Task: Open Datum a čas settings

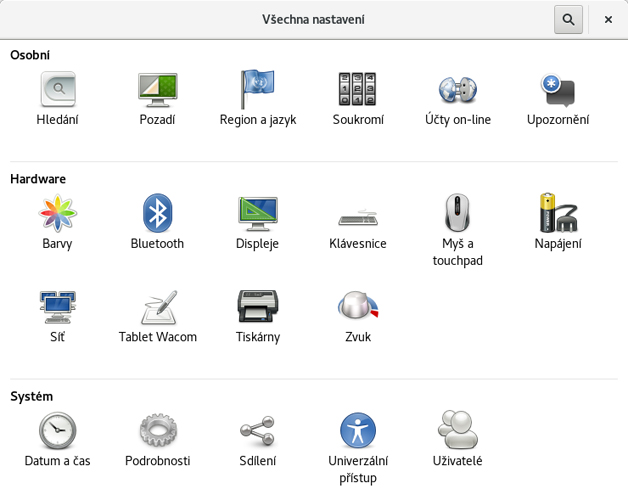Action: (57, 440)
